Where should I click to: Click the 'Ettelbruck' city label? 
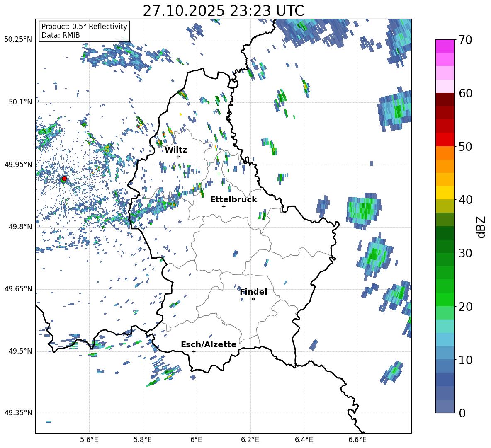(233, 200)
